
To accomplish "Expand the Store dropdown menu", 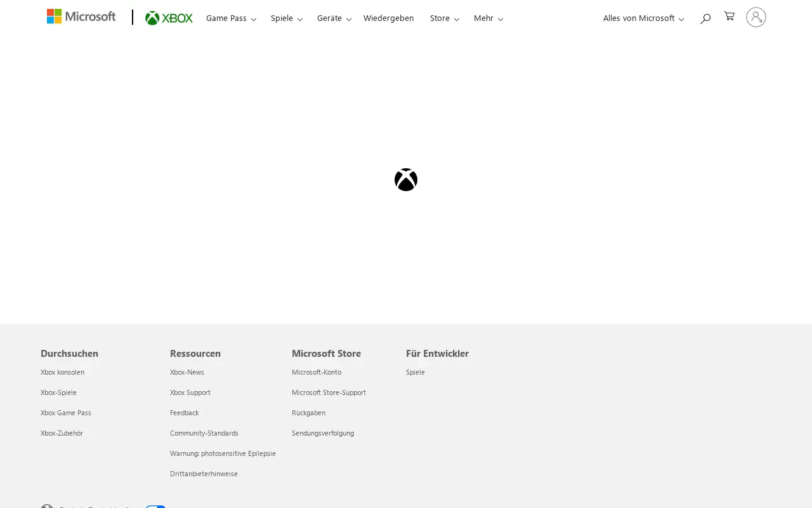I will [x=445, y=18].
